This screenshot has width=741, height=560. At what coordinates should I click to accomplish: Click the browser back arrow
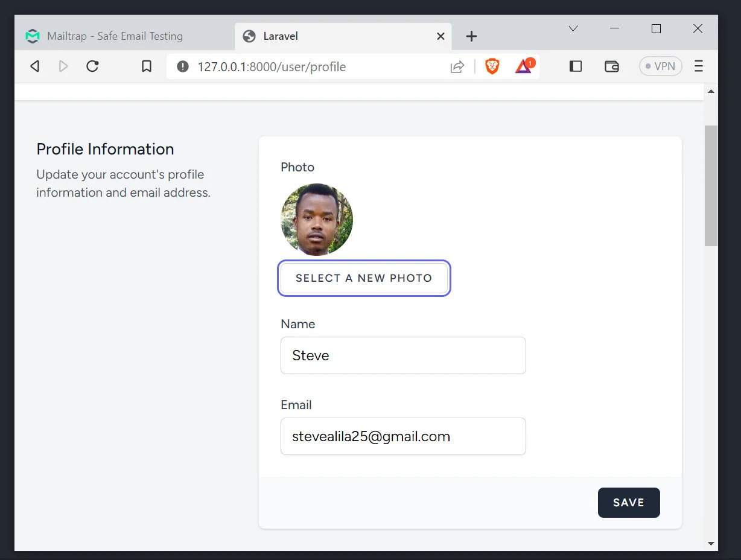pos(35,66)
